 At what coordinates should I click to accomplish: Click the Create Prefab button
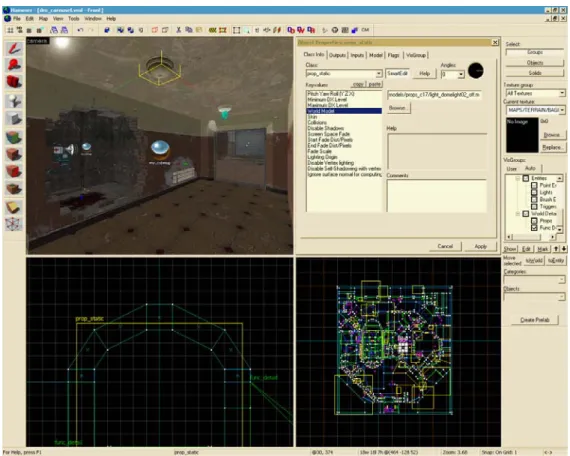534,320
